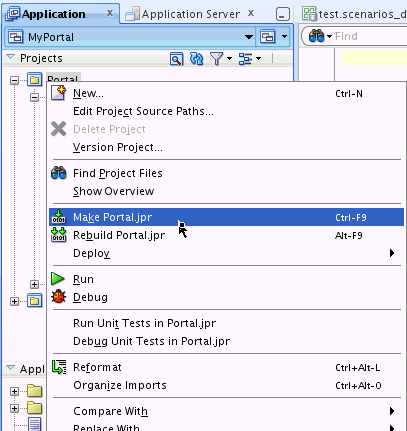Start Debug from the context menu
This screenshot has width=407, height=431.
pyautogui.click(x=226, y=297)
